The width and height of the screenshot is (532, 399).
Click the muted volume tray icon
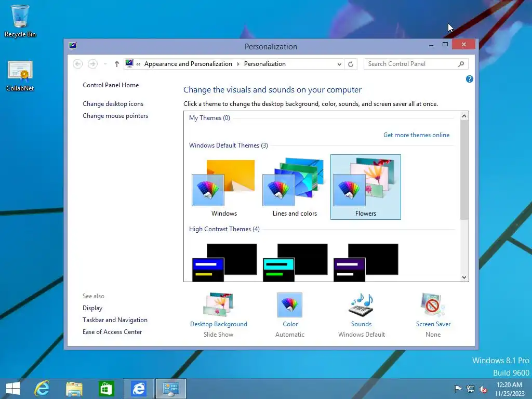483,389
